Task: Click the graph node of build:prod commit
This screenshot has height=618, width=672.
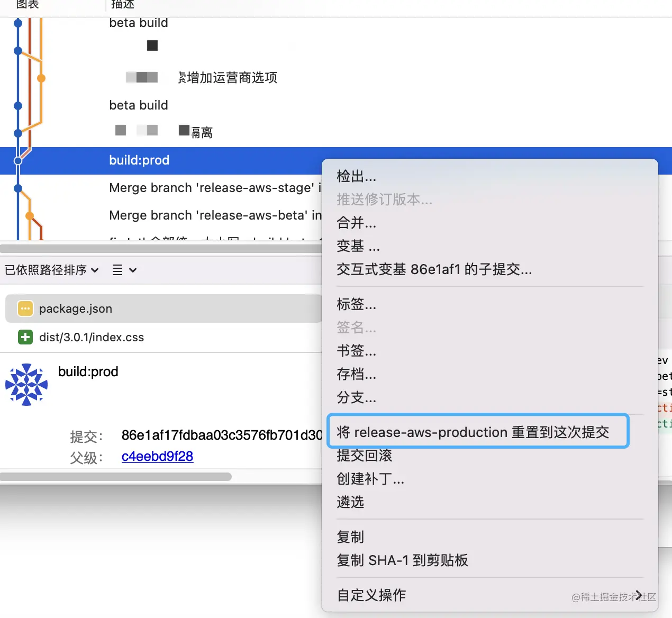Action: pyautogui.click(x=18, y=161)
